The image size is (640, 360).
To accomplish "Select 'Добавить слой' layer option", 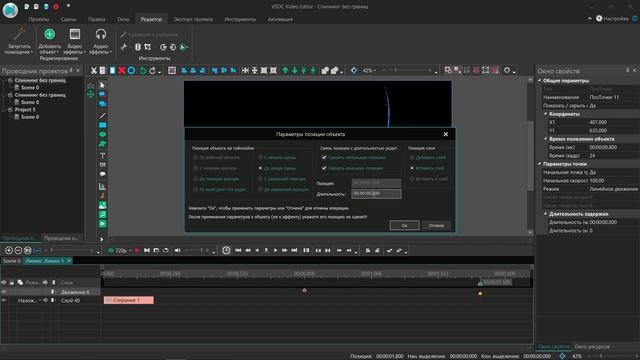I will (x=412, y=157).
